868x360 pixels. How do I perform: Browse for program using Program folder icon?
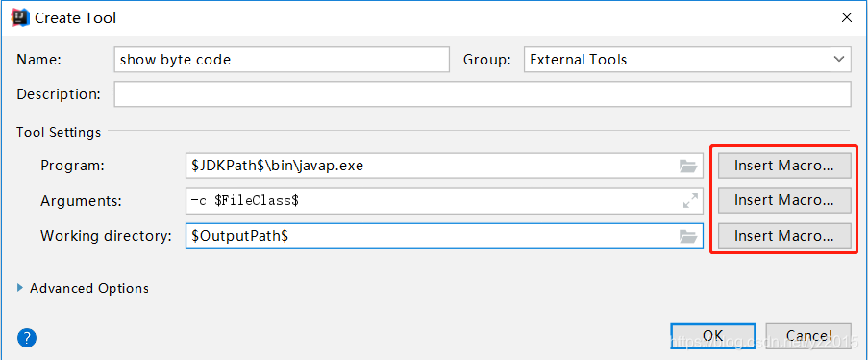pos(687,167)
